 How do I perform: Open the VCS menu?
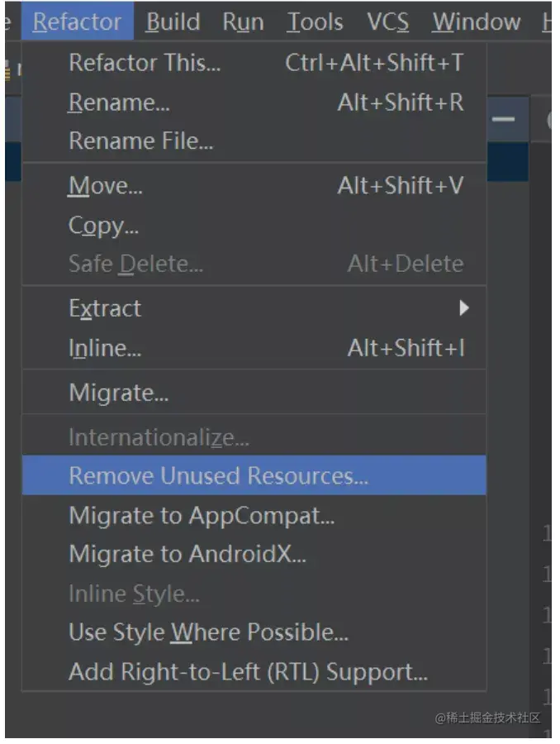point(388,21)
